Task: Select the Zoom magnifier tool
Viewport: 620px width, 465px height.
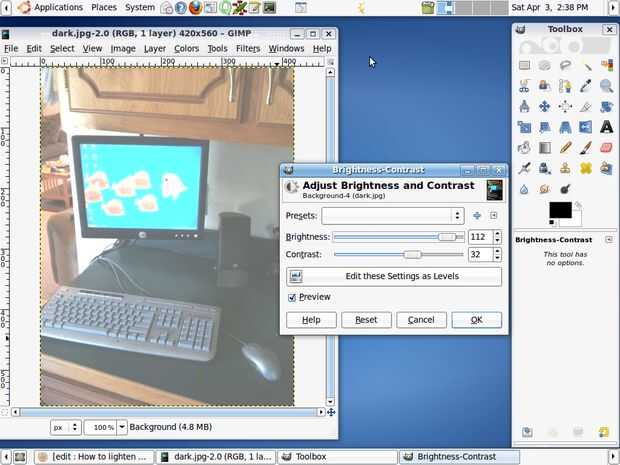Action: coord(607,86)
